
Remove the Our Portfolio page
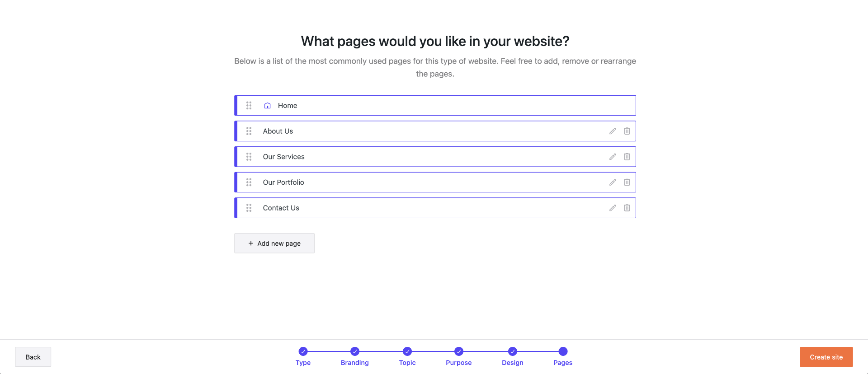627,182
